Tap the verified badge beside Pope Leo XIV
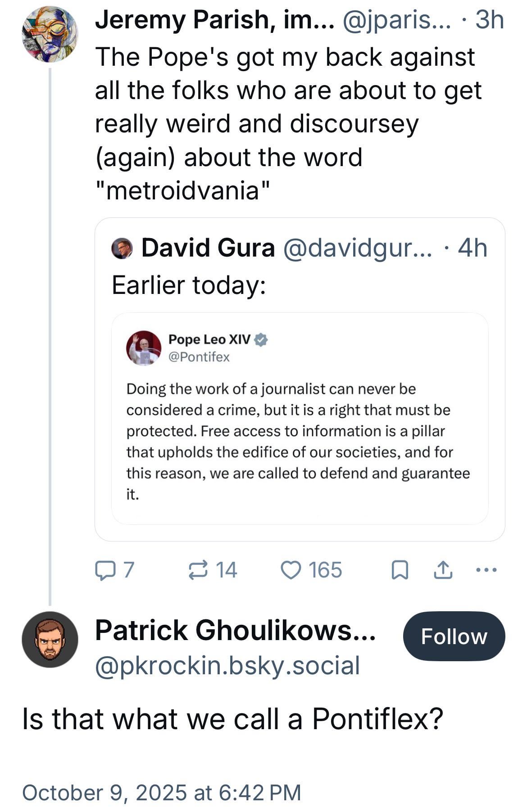Viewport: 527px width, 812px height. point(261,340)
